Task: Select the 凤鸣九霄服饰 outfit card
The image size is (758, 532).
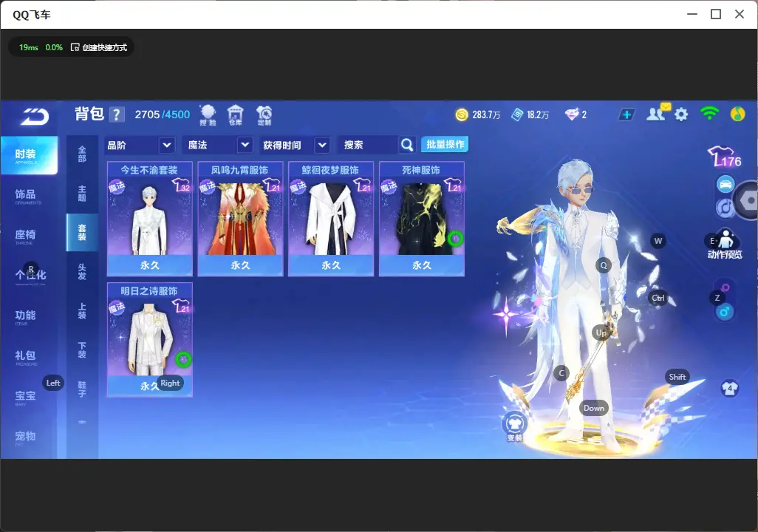Action: [x=240, y=219]
